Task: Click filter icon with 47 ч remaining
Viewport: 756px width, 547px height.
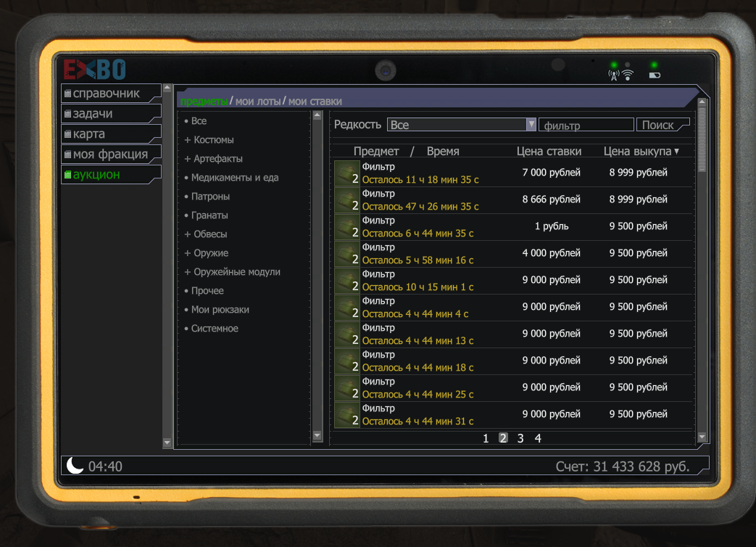Action: click(x=346, y=200)
